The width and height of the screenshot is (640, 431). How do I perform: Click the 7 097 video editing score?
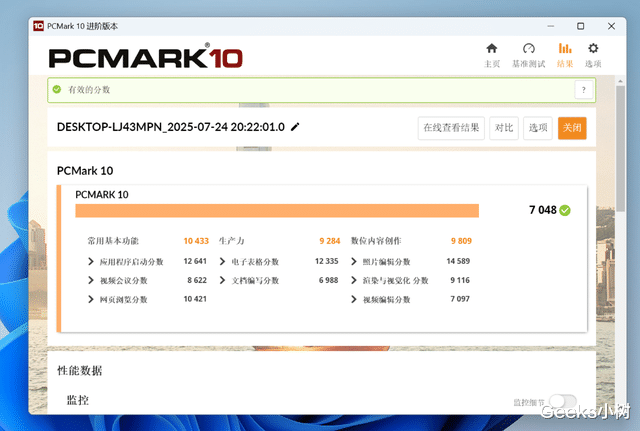[460, 299]
